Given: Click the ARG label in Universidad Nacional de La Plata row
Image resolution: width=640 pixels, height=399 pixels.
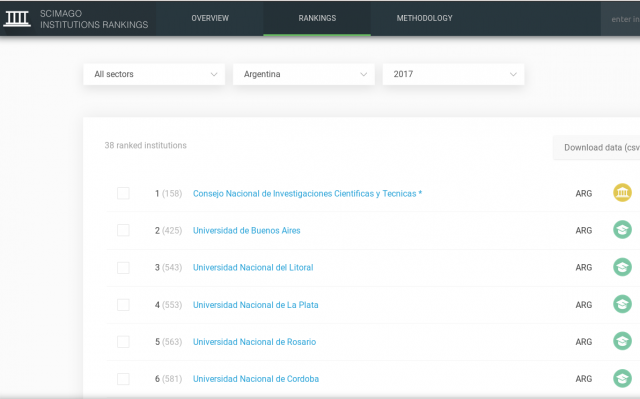Looking at the screenshot, I should pyautogui.click(x=584, y=305).
